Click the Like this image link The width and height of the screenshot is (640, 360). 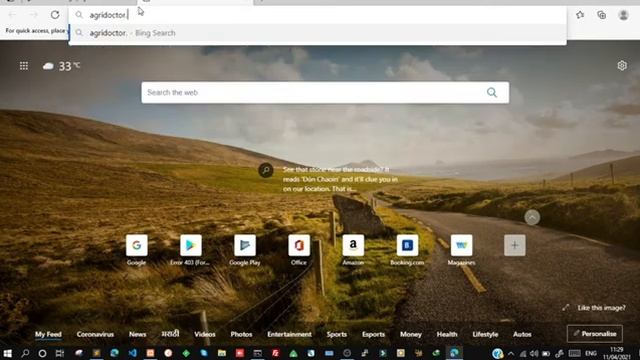tap(601, 308)
